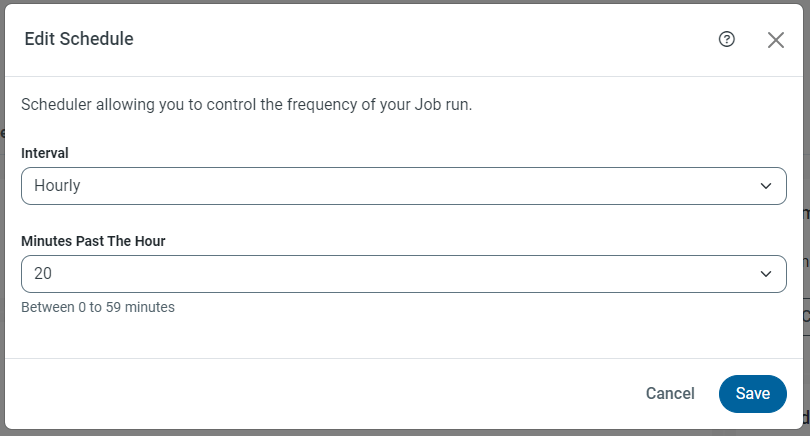810x436 pixels.
Task: Click the "Edit Schedule" dialog title
Action: coord(79,39)
